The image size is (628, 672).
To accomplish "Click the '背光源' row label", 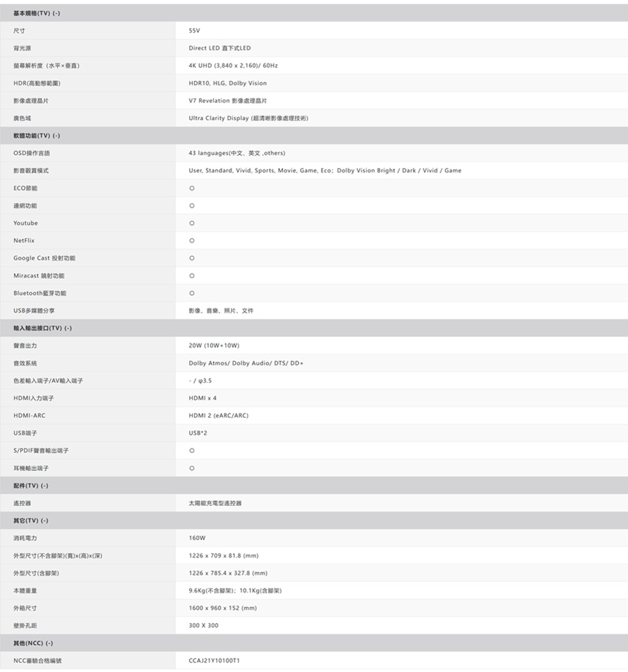I will 22,48.
